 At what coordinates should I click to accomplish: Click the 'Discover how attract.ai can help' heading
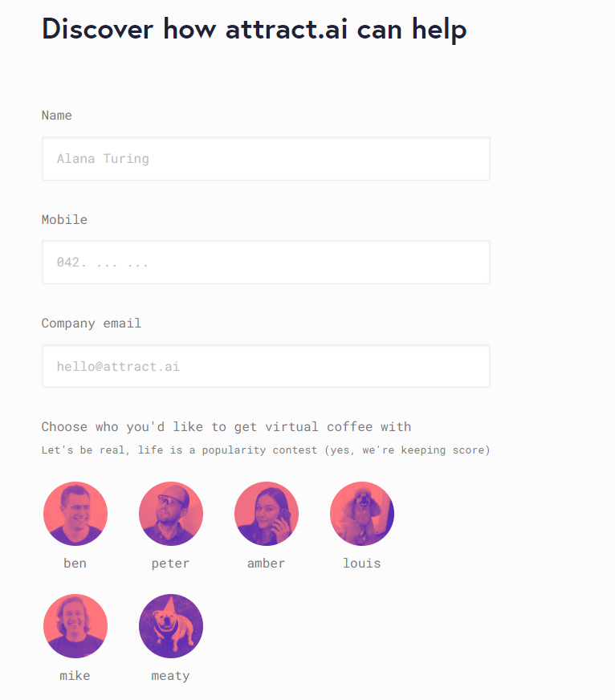(254, 29)
